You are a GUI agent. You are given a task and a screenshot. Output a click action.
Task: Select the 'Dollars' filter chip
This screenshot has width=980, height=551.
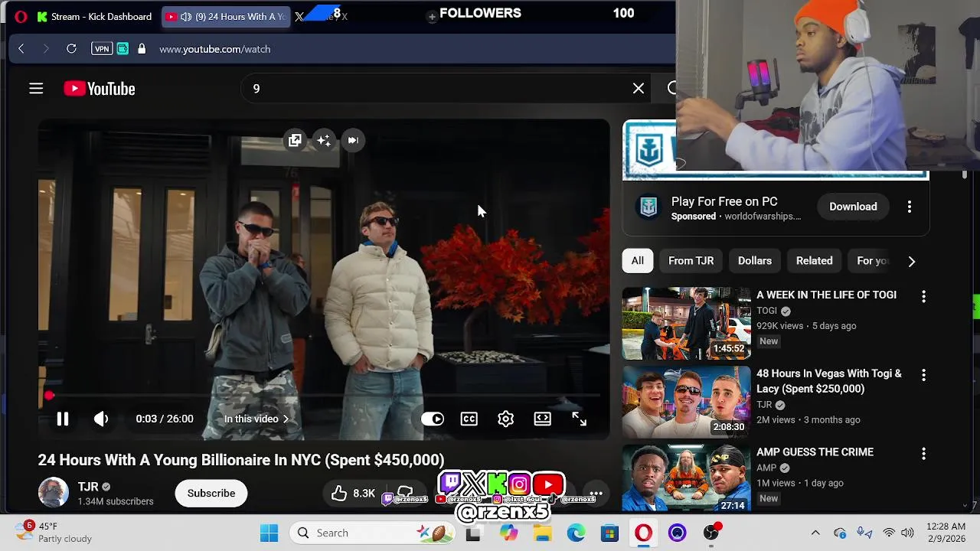(755, 261)
